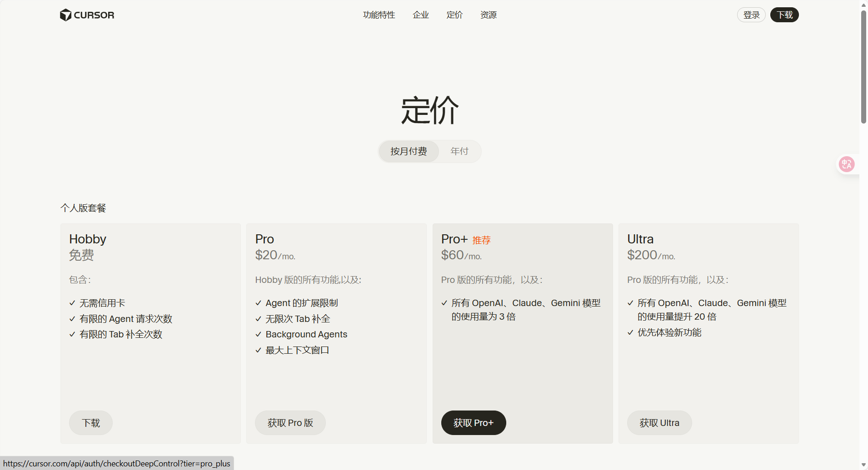868x470 pixels.
Task: Click the $60/mo. price text
Action: click(461, 255)
